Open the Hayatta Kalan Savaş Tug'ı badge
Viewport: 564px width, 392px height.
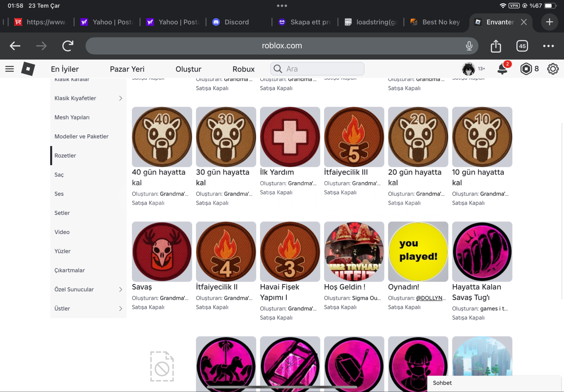(x=482, y=252)
